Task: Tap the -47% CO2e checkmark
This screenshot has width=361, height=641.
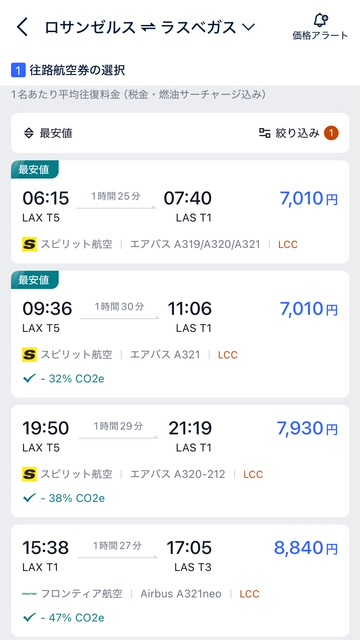Action: click(x=29, y=618)
